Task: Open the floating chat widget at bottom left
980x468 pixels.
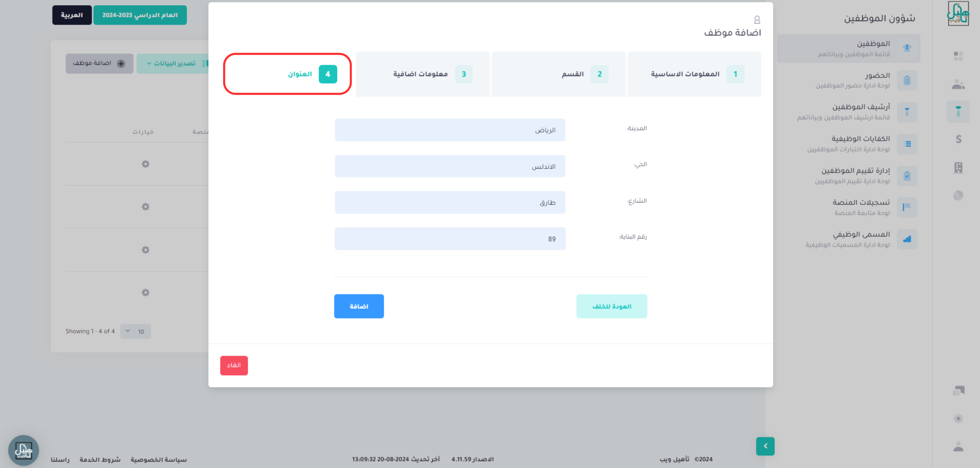Action: tap(24, 451)
